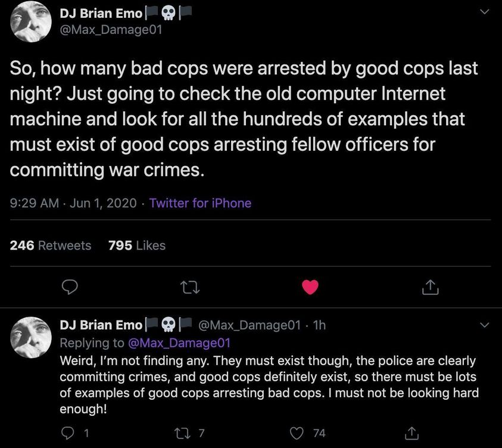Click the 1h timestamp on the reply tweet
This screenshot has width=502, height=448.
[320, 325]
